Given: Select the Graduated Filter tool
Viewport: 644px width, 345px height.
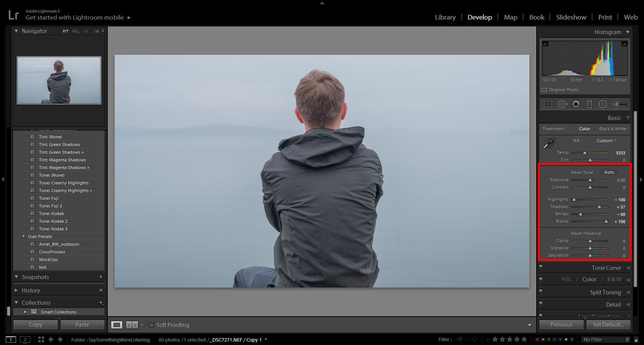Looking at the screenshot, I should point(590,104).
